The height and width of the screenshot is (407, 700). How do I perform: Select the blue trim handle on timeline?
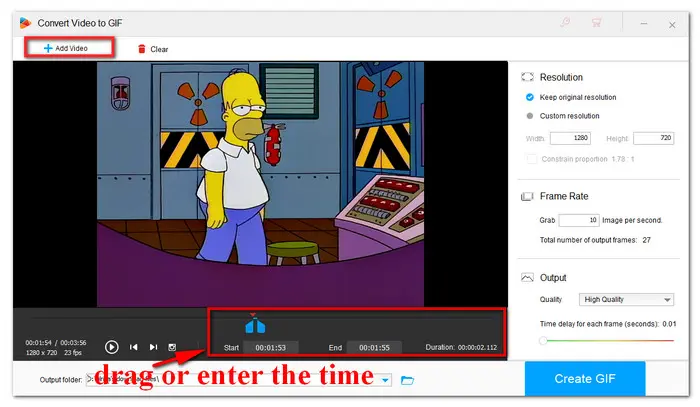(255, 325)
